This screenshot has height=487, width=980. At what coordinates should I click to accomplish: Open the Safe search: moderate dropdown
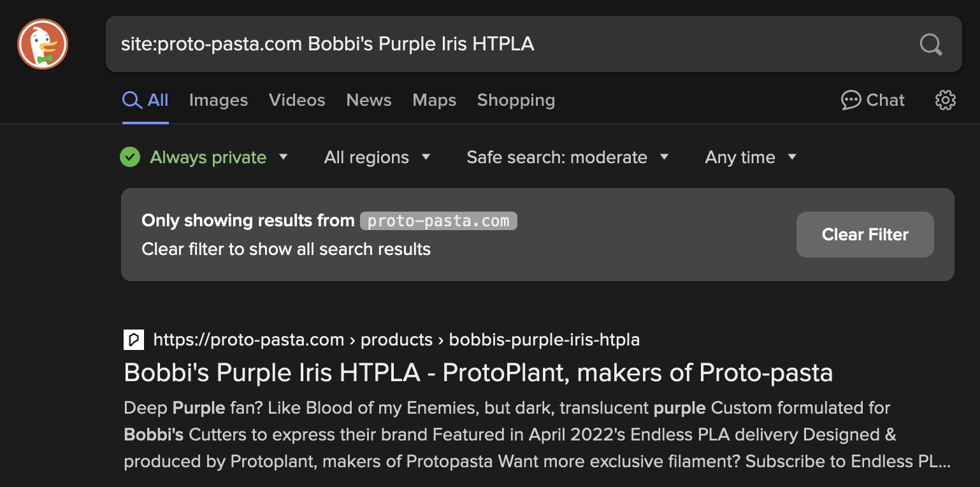[568, 157]
